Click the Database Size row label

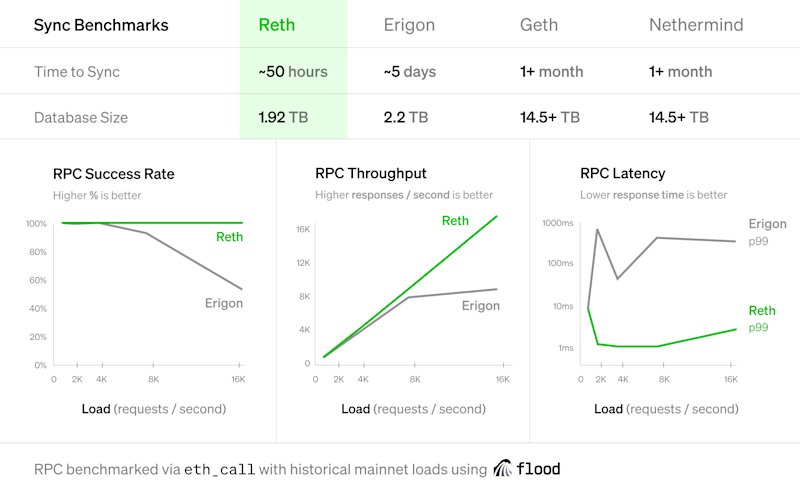coord(81,118)
